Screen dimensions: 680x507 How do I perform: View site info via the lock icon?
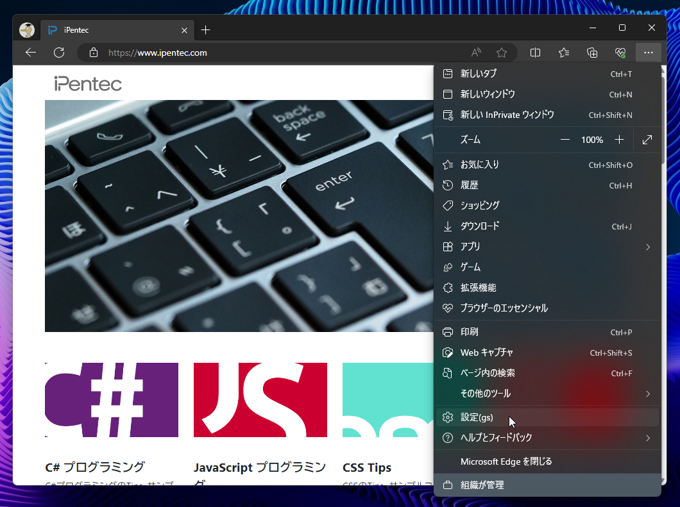(x=94, y=52)
